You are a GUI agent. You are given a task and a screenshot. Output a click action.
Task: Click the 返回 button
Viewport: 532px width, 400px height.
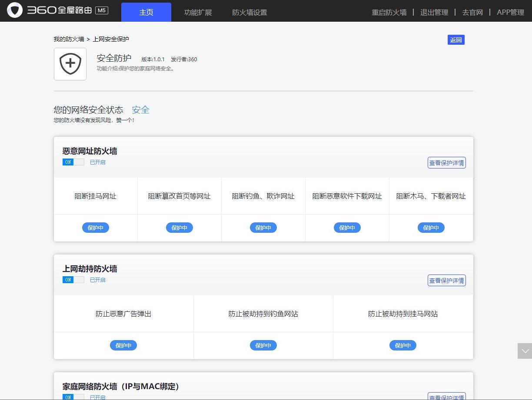pyautogui.click(x=456, y=40)
